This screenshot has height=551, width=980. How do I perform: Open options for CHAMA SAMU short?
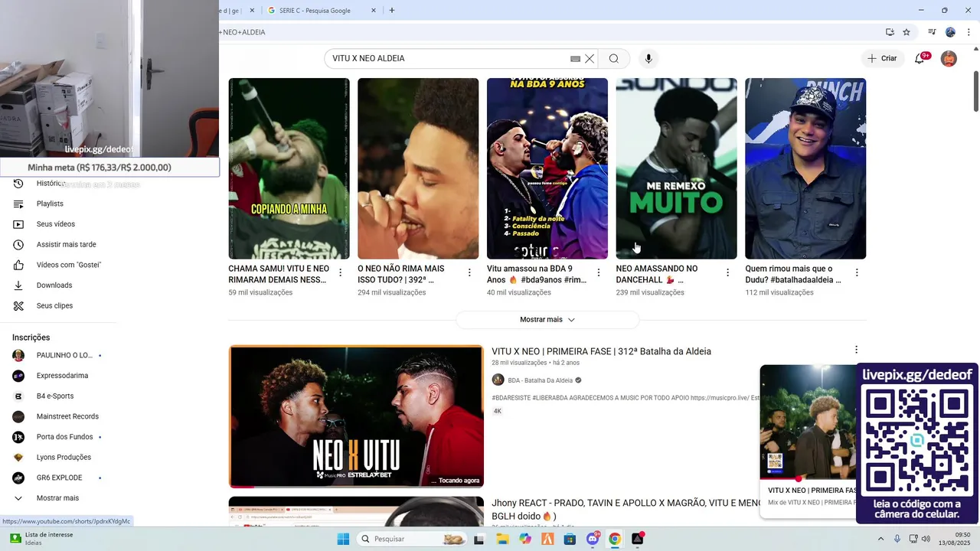340,272
